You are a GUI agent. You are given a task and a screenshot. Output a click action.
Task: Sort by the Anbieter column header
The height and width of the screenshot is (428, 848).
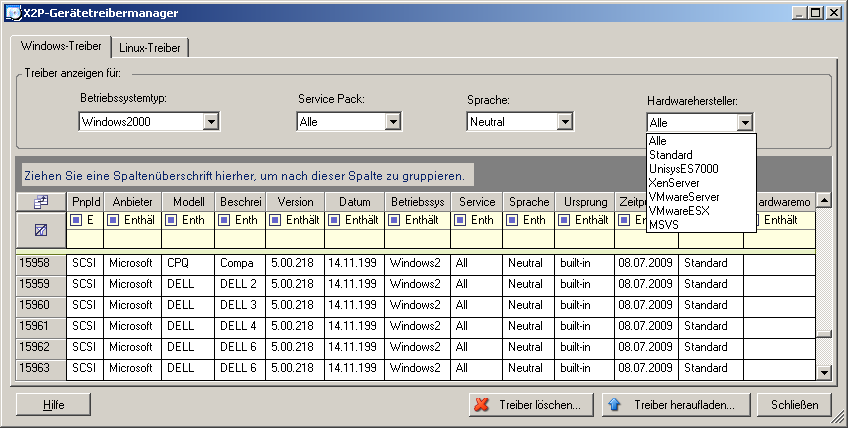pyautogui.click(x=132, y=202)
